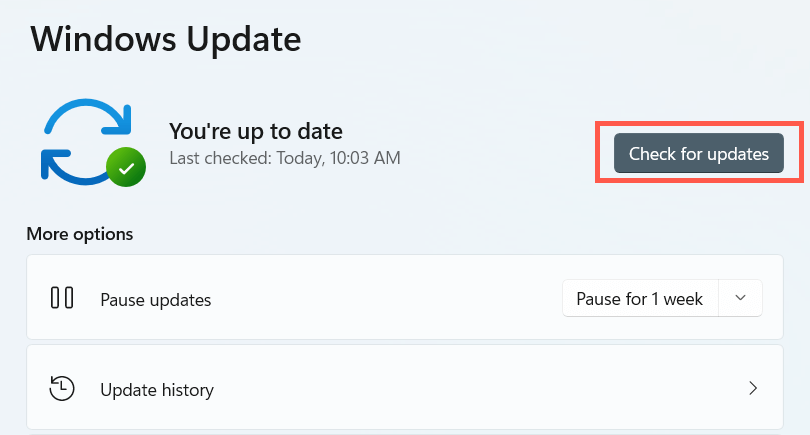This screenshot has width=810, height=435.
Task: Click the green checkmark status badge
Action: (126, 168)
